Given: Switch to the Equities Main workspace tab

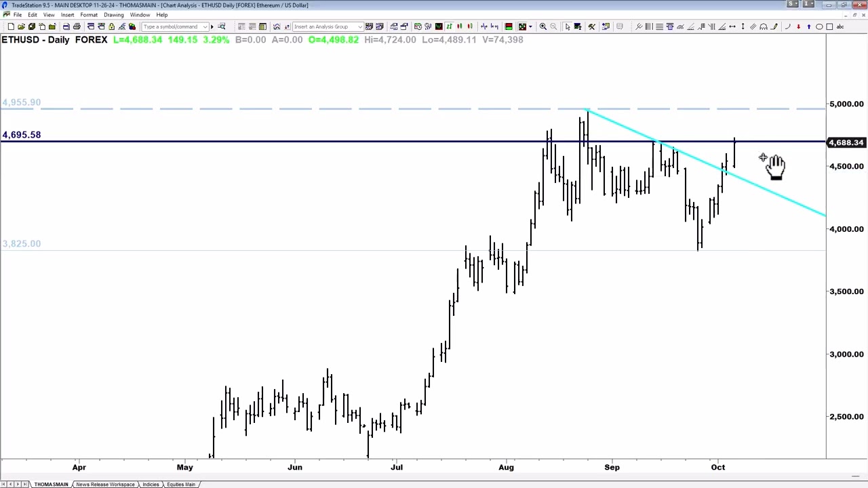Looking at the screenshot, I should click(x=180, y=484).
